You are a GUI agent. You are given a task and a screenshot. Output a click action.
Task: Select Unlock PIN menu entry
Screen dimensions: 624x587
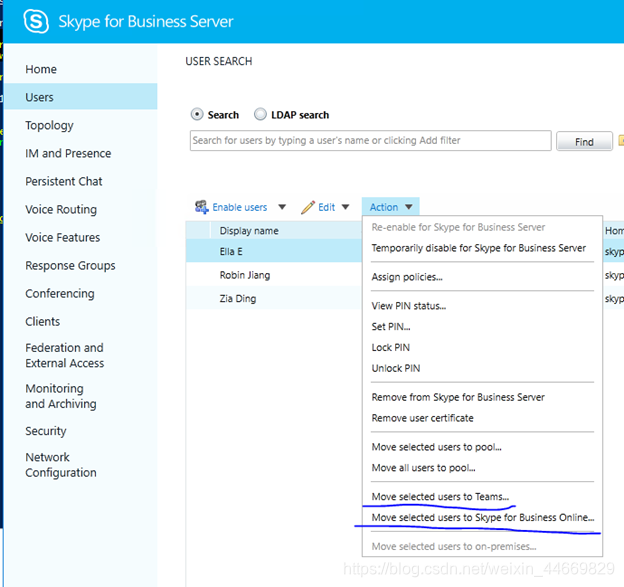(x=396, y=368)
